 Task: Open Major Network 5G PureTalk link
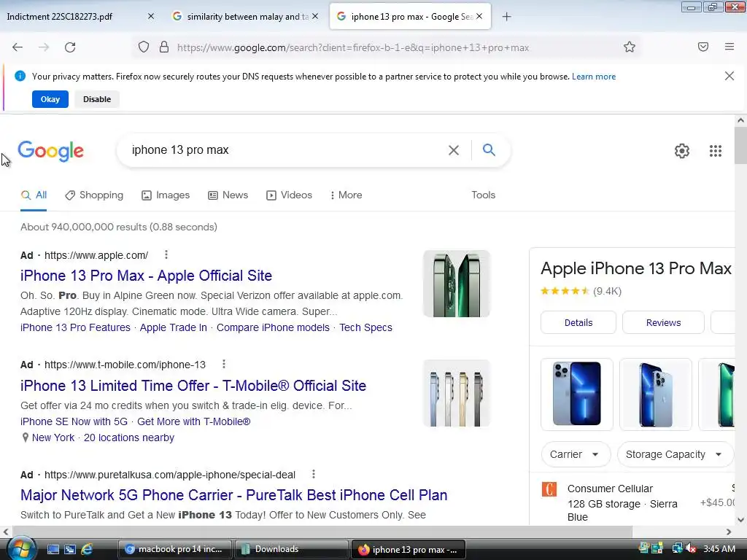click(x=234, y=495)
